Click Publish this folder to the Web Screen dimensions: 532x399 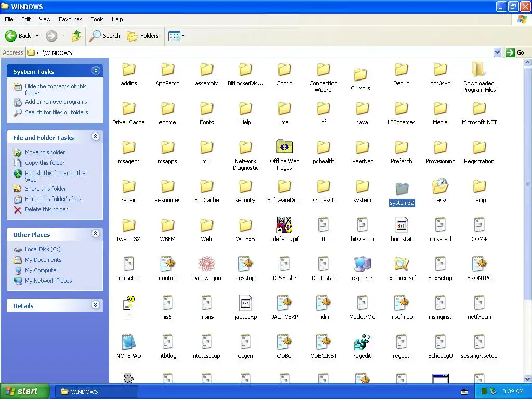(x=55, y=176)
